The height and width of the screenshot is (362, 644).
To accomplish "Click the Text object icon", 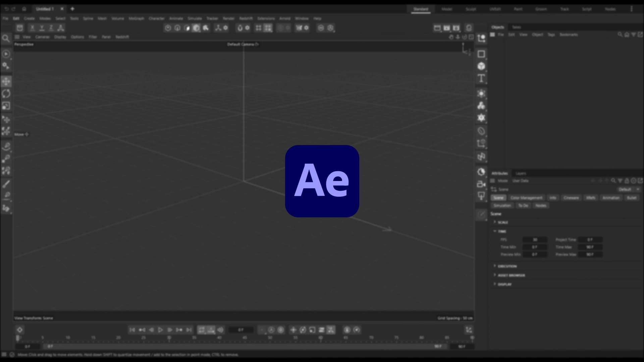I will (x=481, y=78).
